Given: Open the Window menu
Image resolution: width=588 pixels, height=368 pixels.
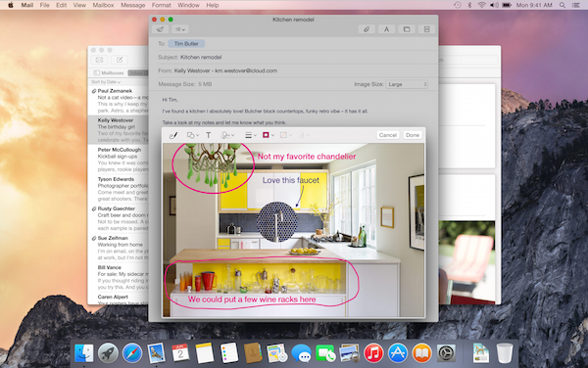Looking at the screenshot, I should click(x=188, y=5).
